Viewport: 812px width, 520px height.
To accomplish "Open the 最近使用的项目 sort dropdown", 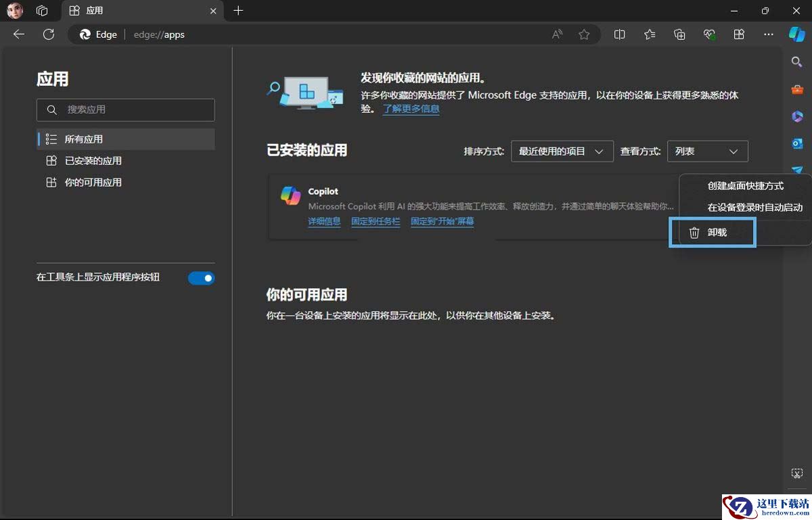I will tap(562, 151).
